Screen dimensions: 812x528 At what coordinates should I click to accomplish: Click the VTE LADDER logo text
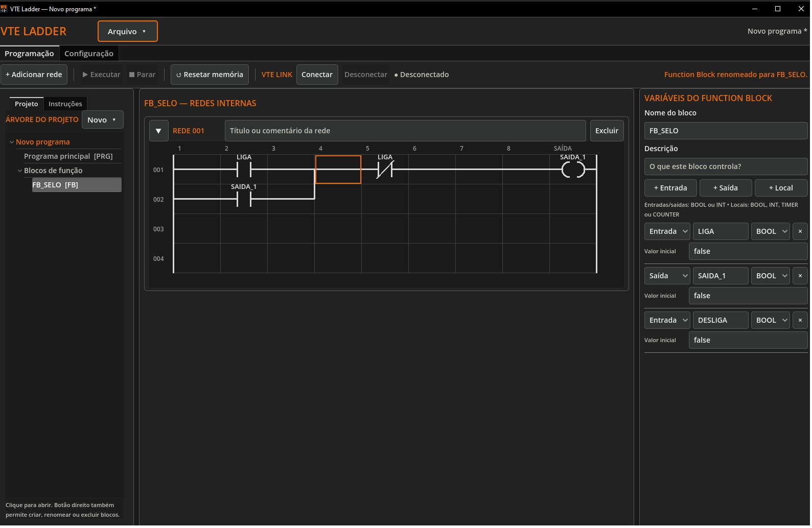point(34,31)
